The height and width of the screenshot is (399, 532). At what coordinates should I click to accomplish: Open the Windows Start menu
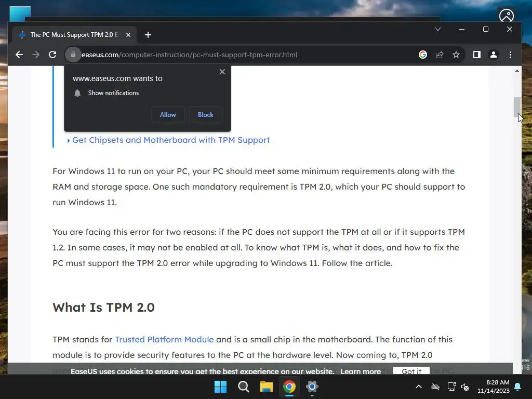[x=220, y=387]
